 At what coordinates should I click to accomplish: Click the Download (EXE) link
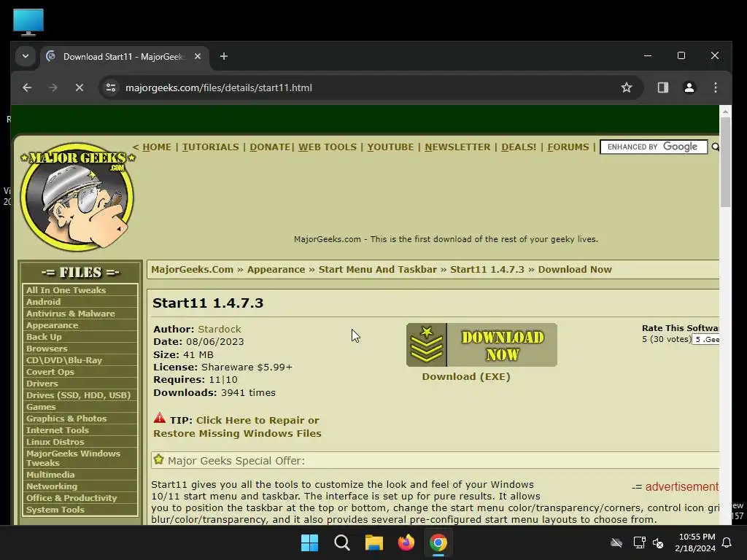pyautogui.click(x=466, y=377)
